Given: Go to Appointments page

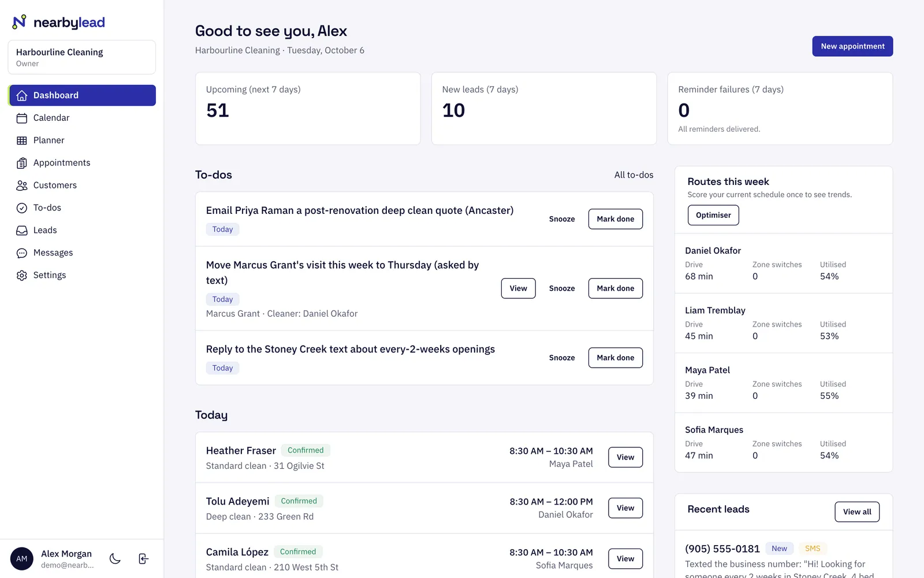Looking at the screenshot, I should [x=82, y=163].
